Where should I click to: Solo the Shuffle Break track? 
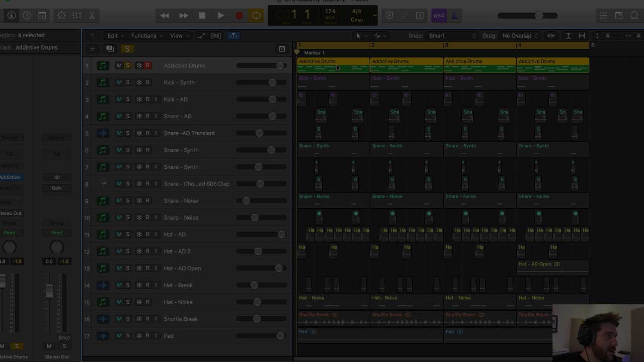click(x=128, y=319)
